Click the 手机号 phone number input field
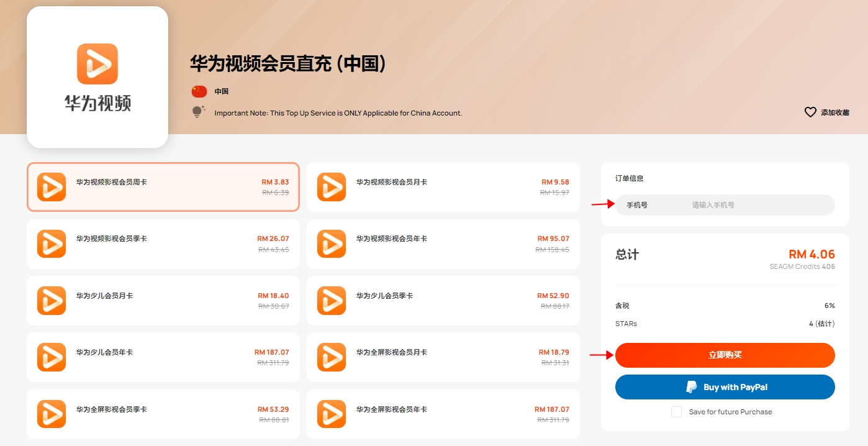 (725, 205)
